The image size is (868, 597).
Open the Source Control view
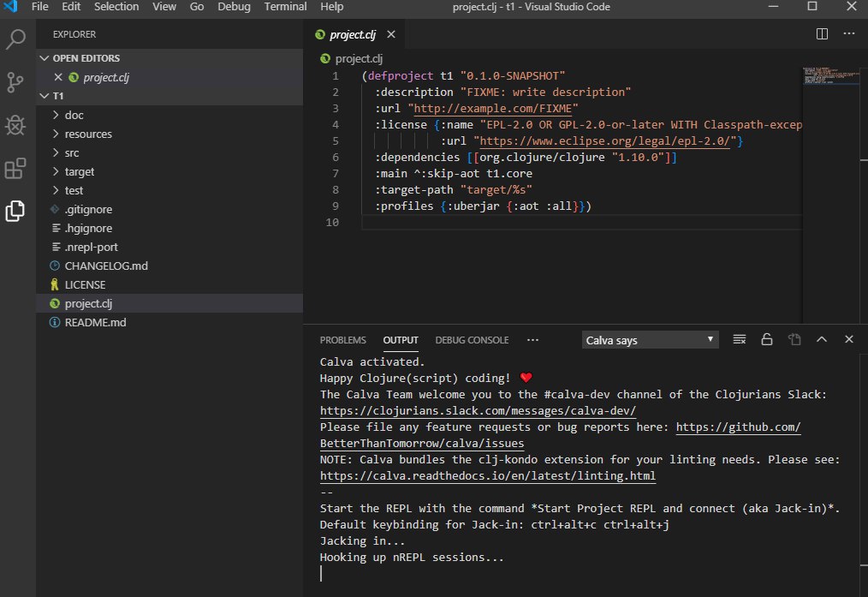point(15,82)
